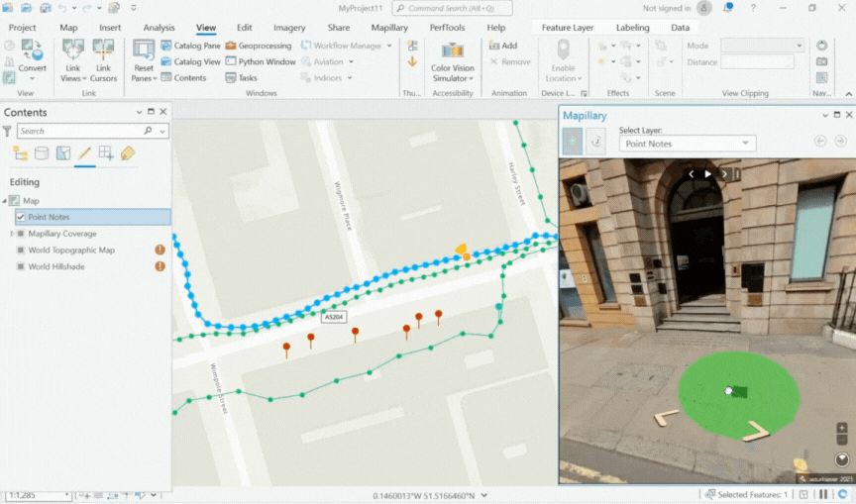Toggle the second Mapillary pane tool button
Screen dimensions: 856x504
click(x=595, y=142)
